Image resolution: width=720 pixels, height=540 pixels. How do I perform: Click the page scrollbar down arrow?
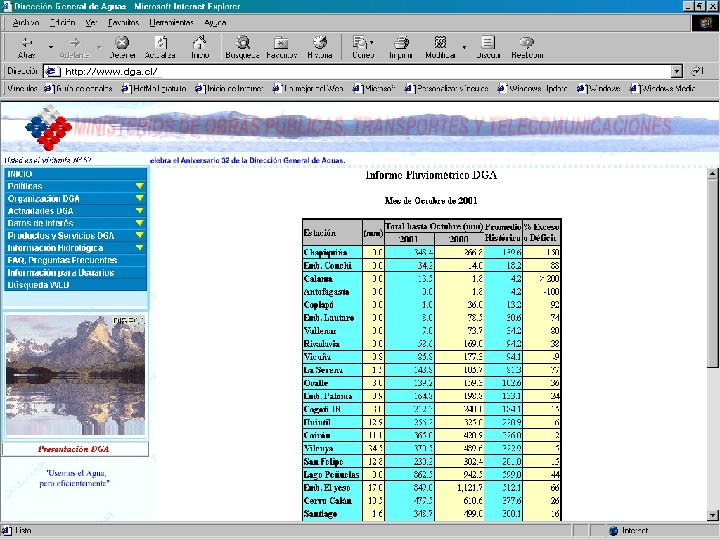(713, 515)
